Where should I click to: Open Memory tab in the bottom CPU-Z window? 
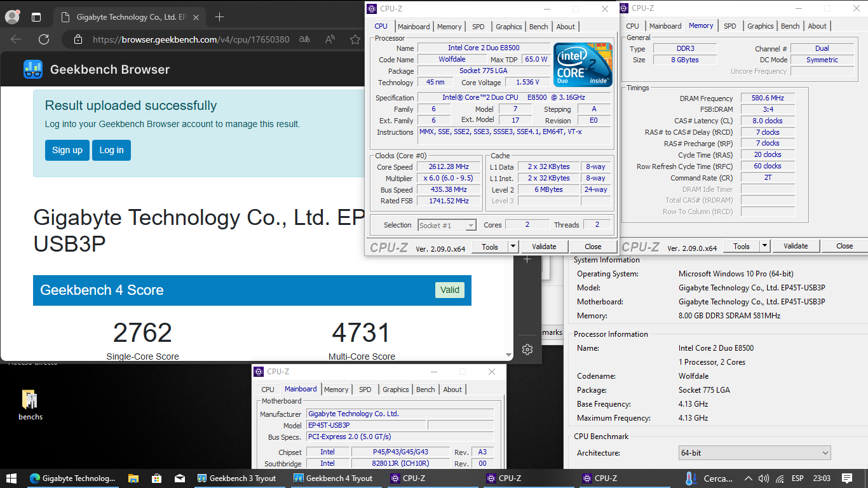tap(336, 390)
